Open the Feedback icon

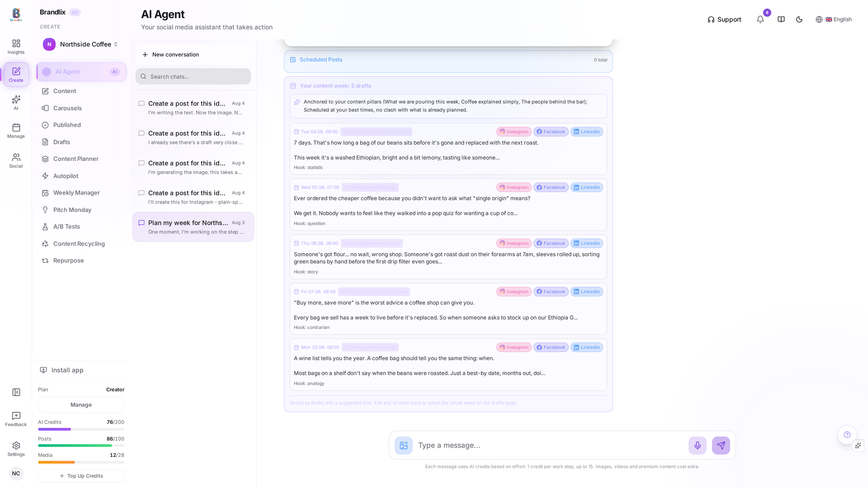point(16,419)
